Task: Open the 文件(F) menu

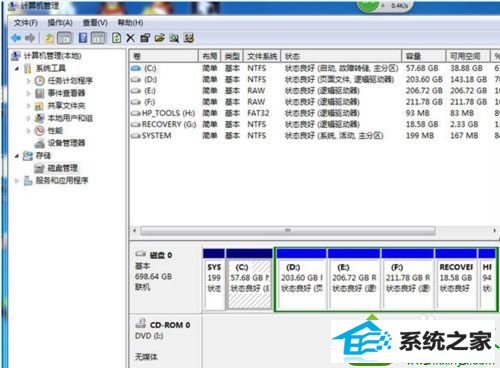Action: pyautogui.click(x=26, y=23)
